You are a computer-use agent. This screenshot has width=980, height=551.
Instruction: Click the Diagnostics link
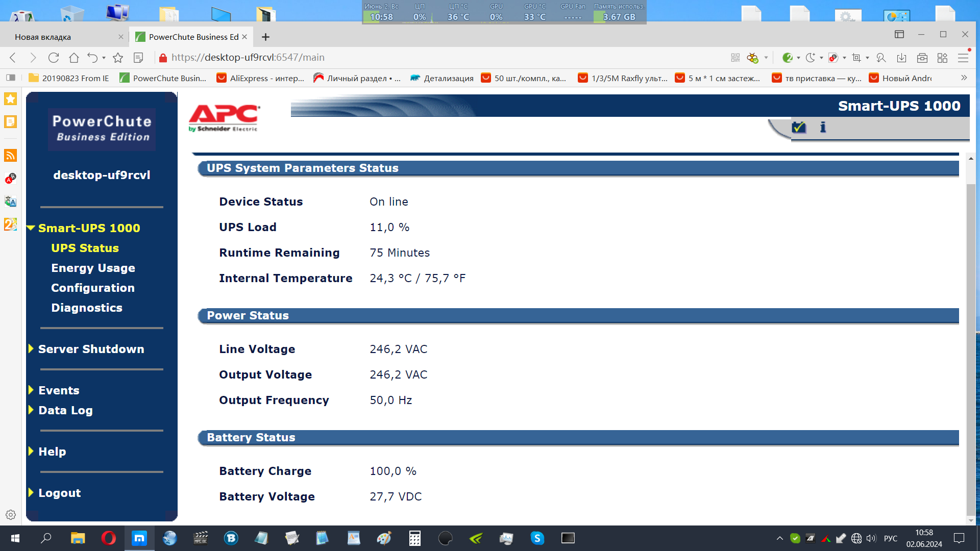[87, 308]
